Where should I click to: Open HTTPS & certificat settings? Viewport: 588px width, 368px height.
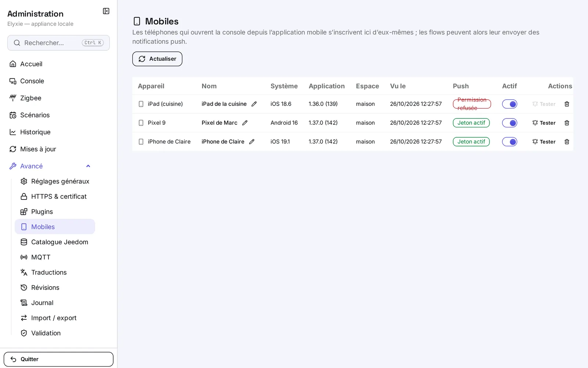coord(55,197)
